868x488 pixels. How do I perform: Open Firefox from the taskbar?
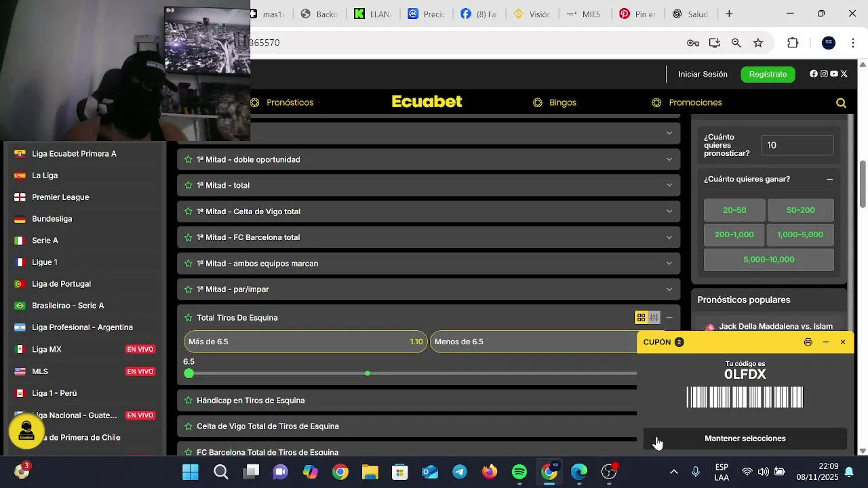click(490, 472)
